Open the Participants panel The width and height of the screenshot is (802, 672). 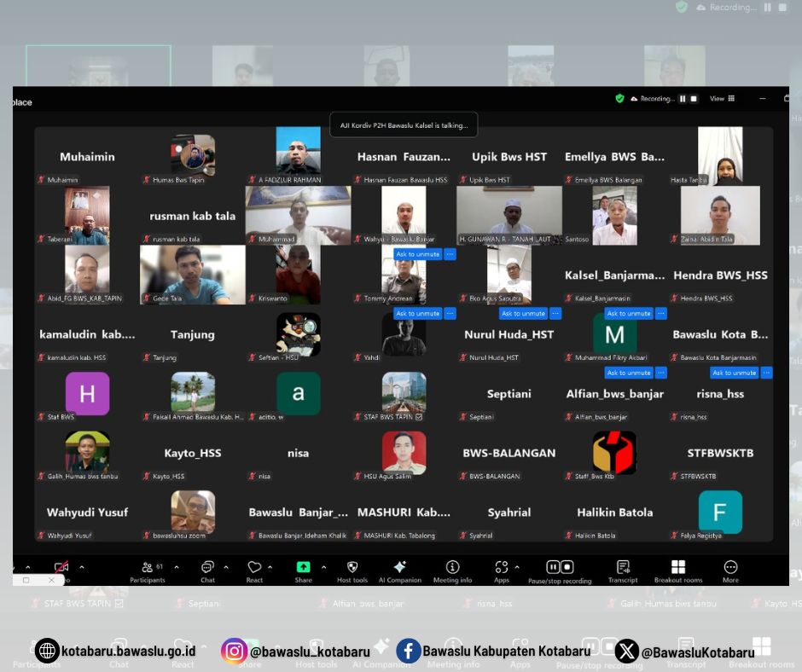tap(148, 571)
